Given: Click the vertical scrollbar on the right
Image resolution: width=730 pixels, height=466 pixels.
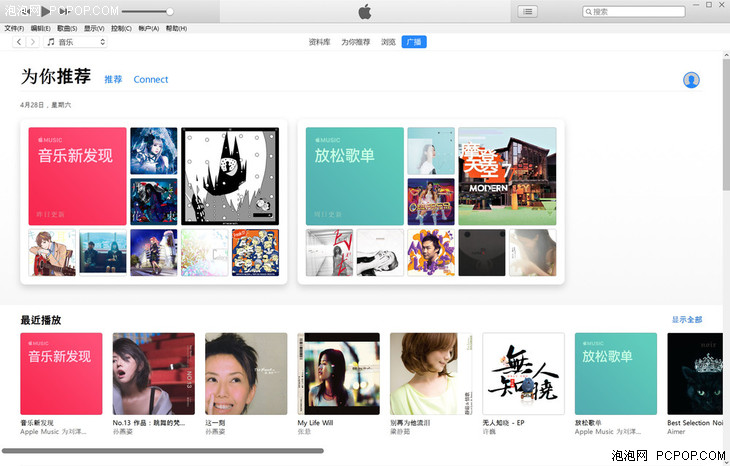Looking at the screenshot, I should [x=726, y=123].
